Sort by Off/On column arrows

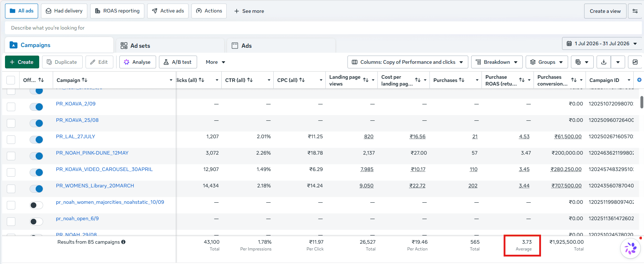click(41, 80)
